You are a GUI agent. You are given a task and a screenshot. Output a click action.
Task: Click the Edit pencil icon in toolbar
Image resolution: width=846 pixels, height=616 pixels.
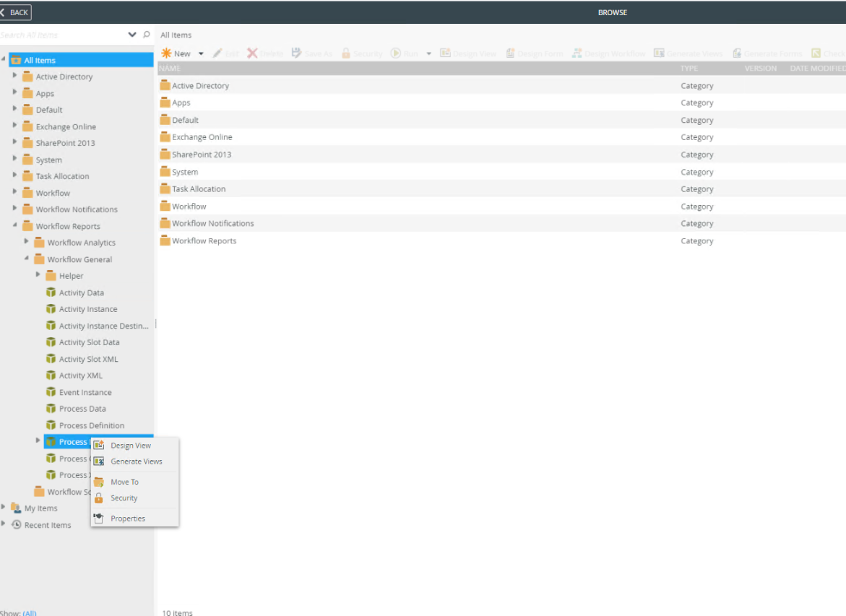tap(217, 53)
